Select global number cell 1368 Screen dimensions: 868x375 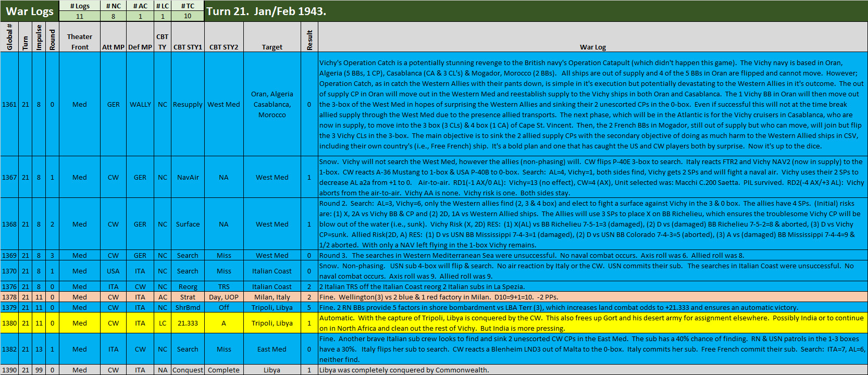click(9, 224)
